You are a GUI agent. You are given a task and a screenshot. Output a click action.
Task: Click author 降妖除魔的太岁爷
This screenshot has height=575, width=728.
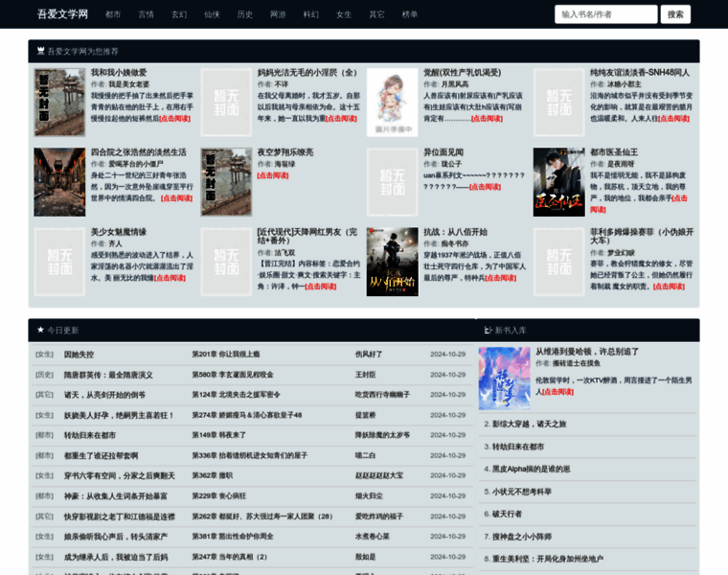pos(382,435)
